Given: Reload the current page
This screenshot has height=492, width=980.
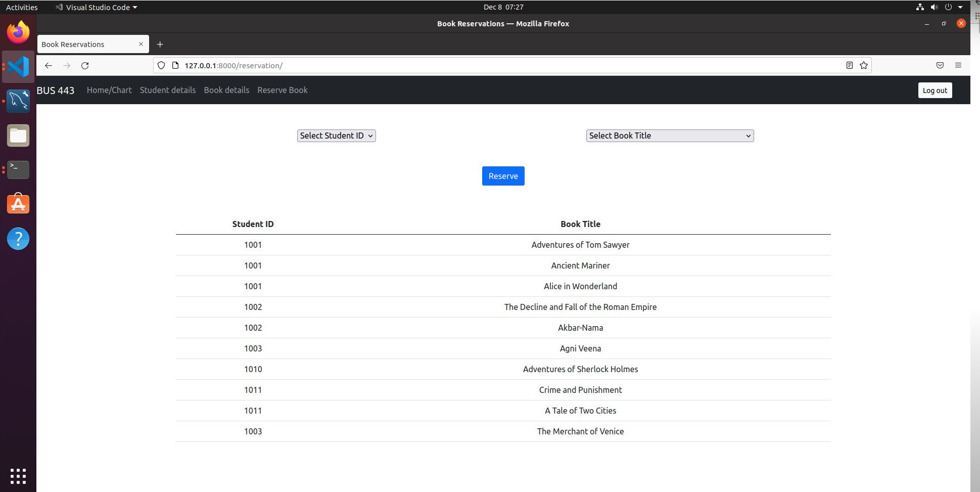Looking at the screenshot, I should coord(85,65).
